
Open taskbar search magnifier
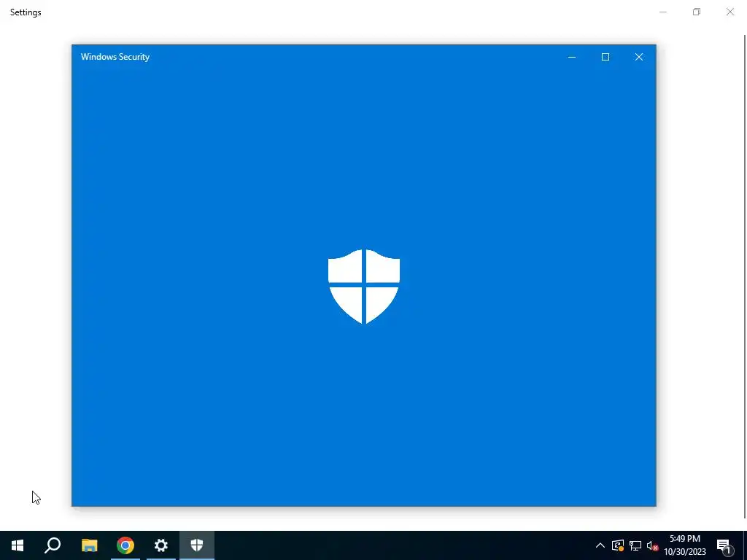pyautogui.click(x=53, y=545)
